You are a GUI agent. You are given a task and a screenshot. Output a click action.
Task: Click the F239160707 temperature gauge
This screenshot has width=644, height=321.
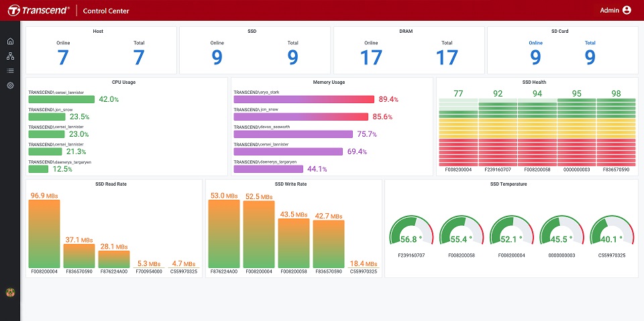tap(412, 232)
